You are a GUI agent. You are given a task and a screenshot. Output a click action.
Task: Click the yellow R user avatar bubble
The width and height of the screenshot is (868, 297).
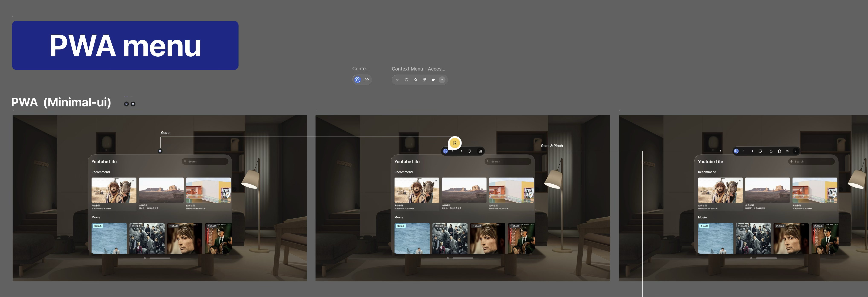point(454,143)
